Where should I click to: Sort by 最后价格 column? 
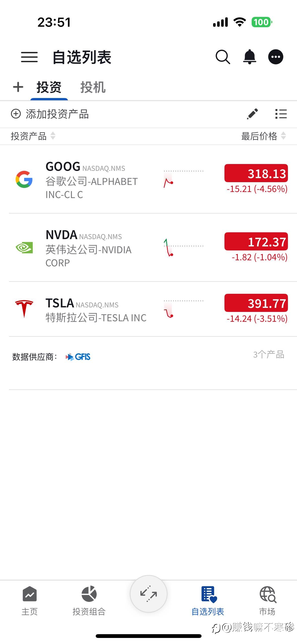pos(263,136)
